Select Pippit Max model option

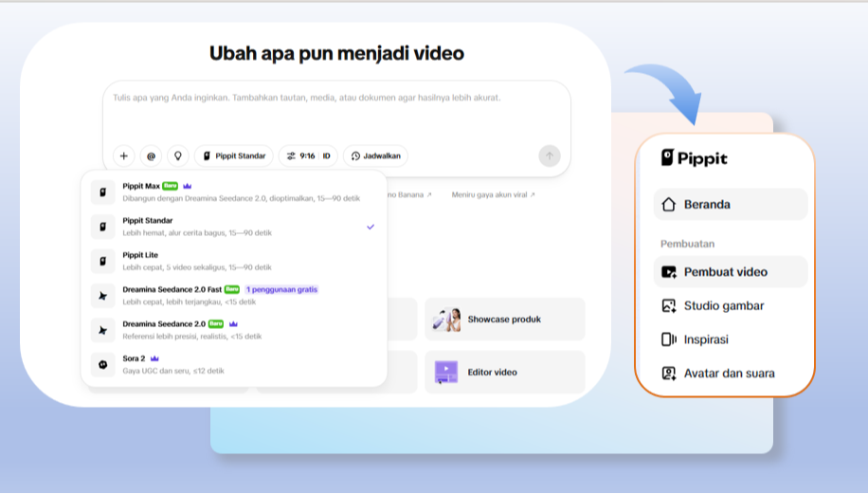[234, 192]
